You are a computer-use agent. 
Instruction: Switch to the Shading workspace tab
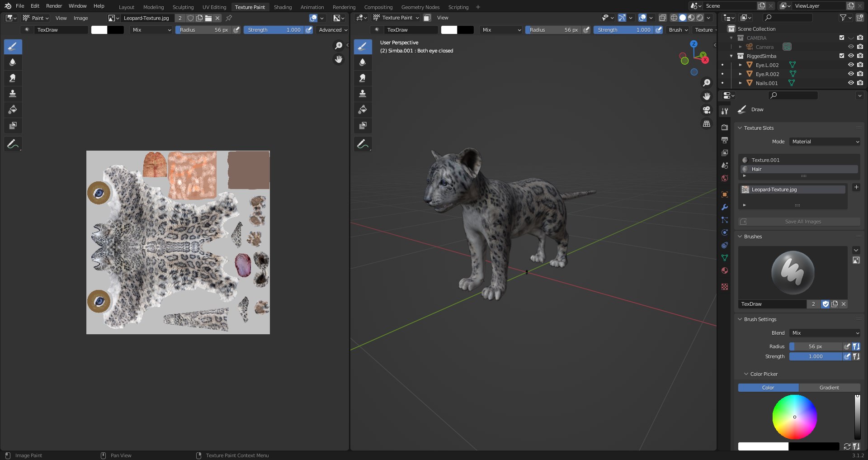283,7
